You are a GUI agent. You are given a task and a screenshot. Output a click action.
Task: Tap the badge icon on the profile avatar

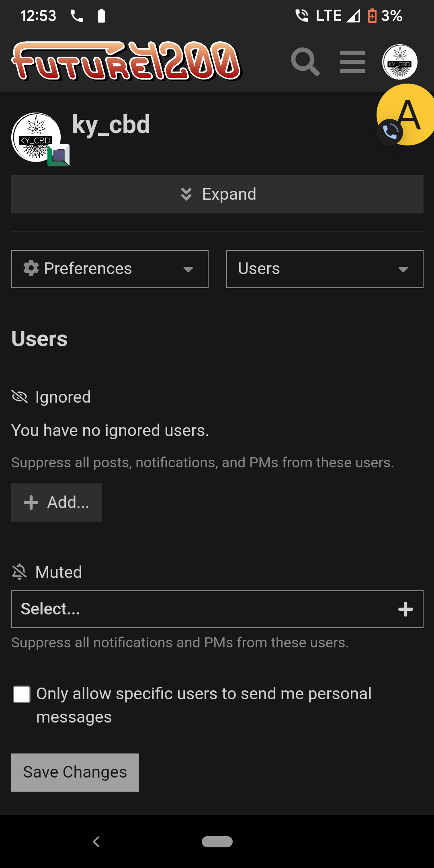(59, 156)
